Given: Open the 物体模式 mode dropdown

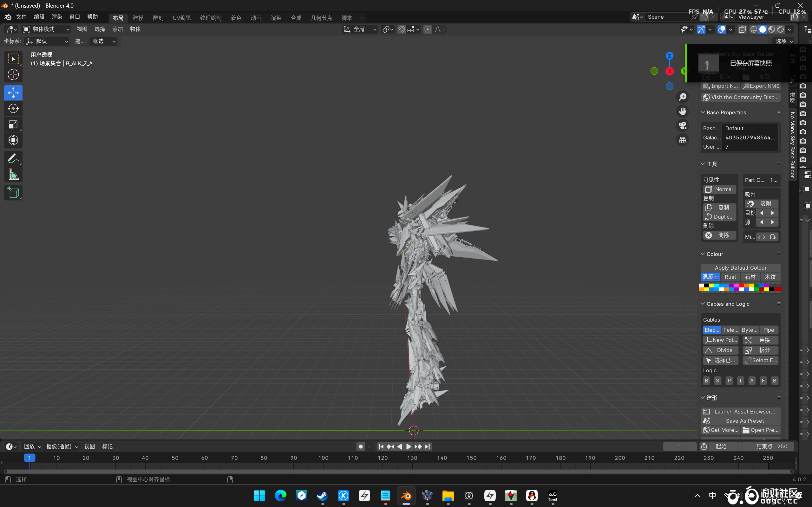Looking at the screenshot, I should point(46,29).
